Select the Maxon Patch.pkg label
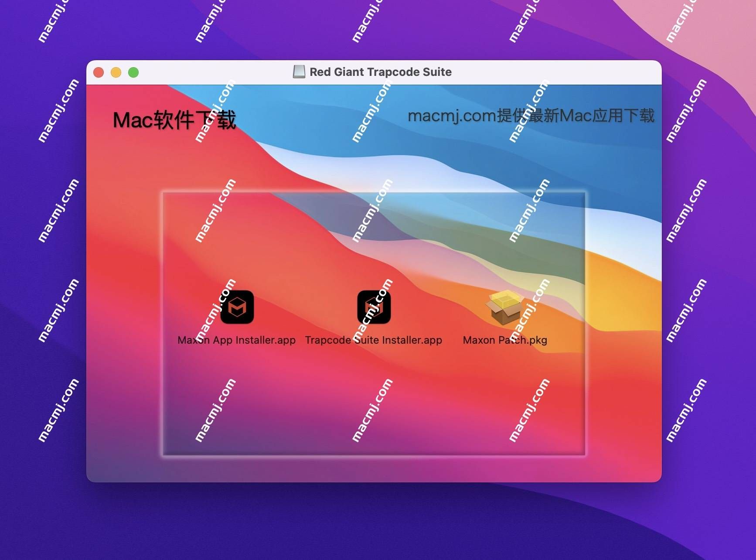 (505, 340)
